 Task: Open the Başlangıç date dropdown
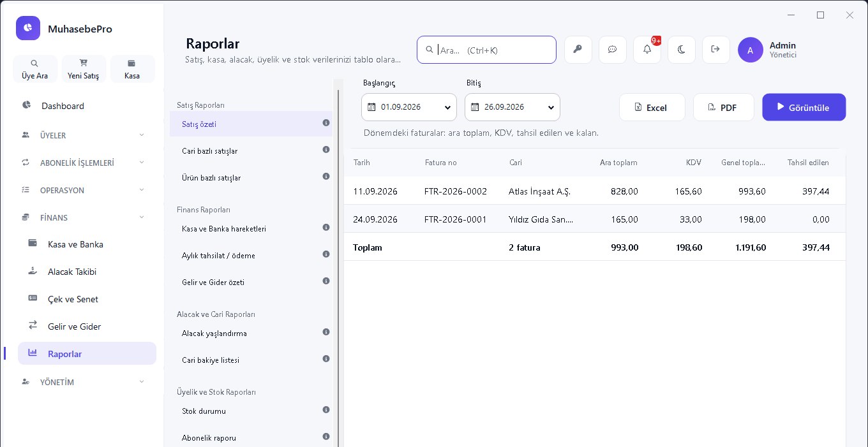pos(409,107)
